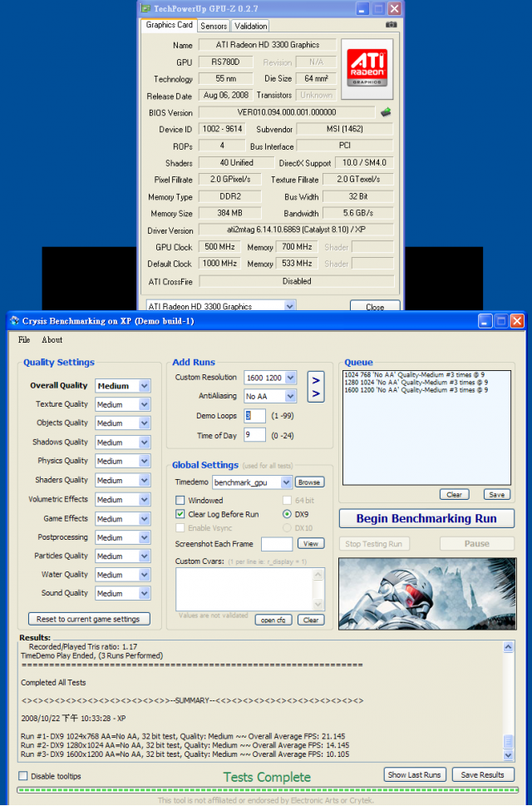Open the AntiAliasing dropdown
Screen dimensions: 532x806
tap(271, 396)
